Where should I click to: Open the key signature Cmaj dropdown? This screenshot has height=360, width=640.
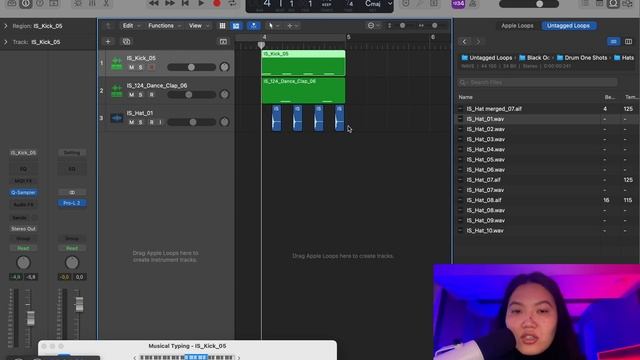(378, 4)
